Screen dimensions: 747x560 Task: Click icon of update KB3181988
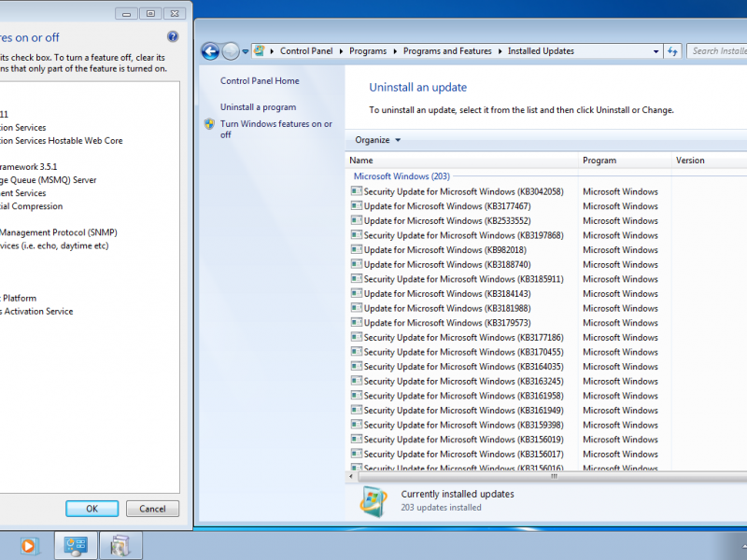coord(357,308)
